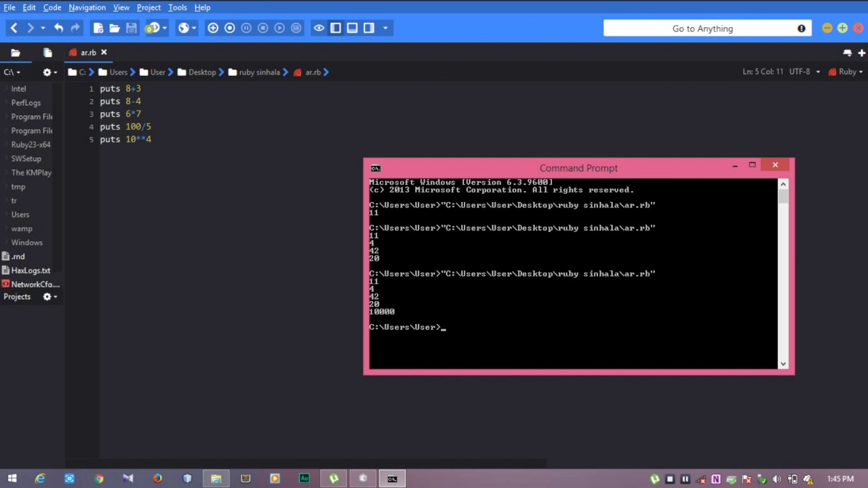Click the Users breadcrumb segment
868x488 pixels.
(x=113, y=72)
